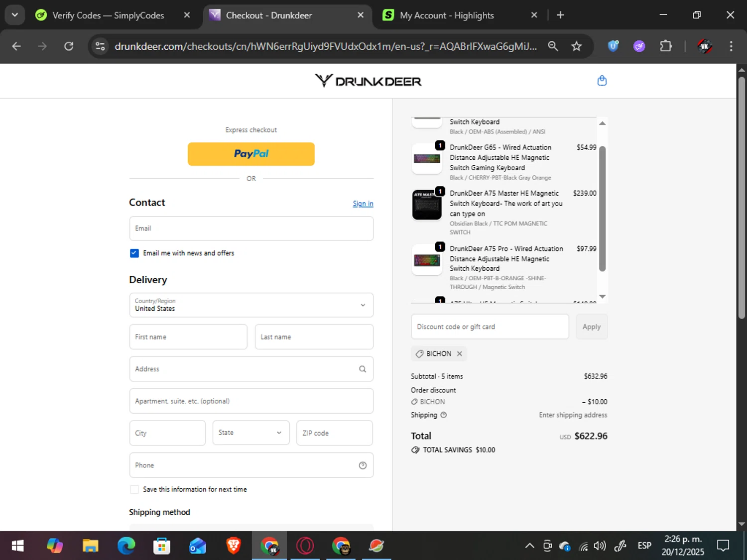747x560 pixels.
Task: Click the First name field
Action: (188, 337)
